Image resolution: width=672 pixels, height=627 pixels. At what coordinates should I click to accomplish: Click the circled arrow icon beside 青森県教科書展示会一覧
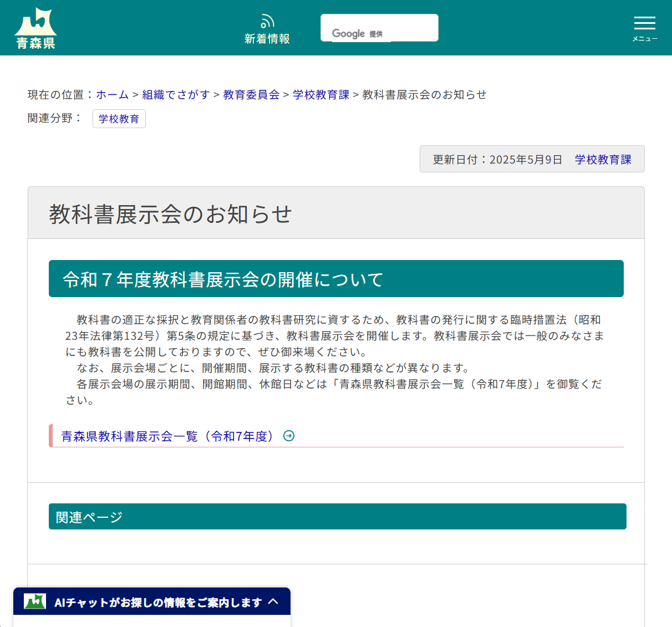click(x=288, y=436)
